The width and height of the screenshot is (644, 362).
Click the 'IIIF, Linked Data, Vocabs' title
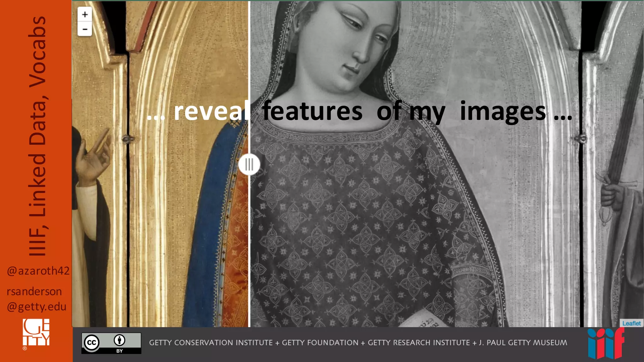(37, 136)
